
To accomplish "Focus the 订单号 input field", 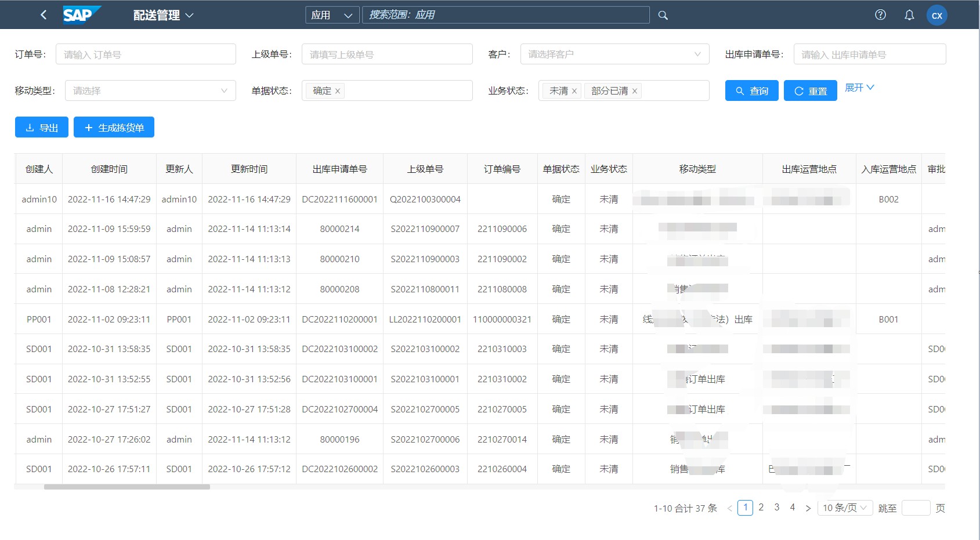I will (146, 54).
